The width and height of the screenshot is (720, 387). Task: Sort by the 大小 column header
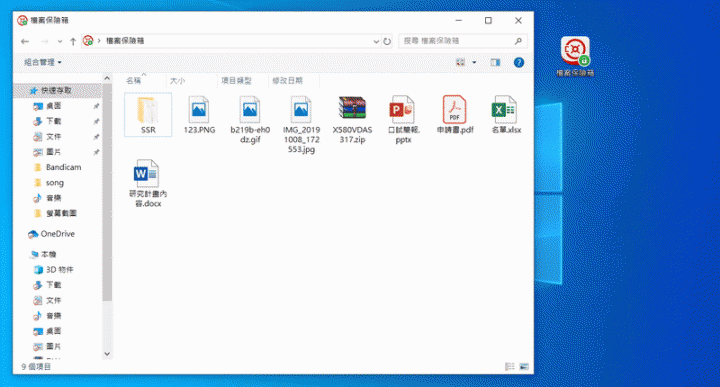177,81
